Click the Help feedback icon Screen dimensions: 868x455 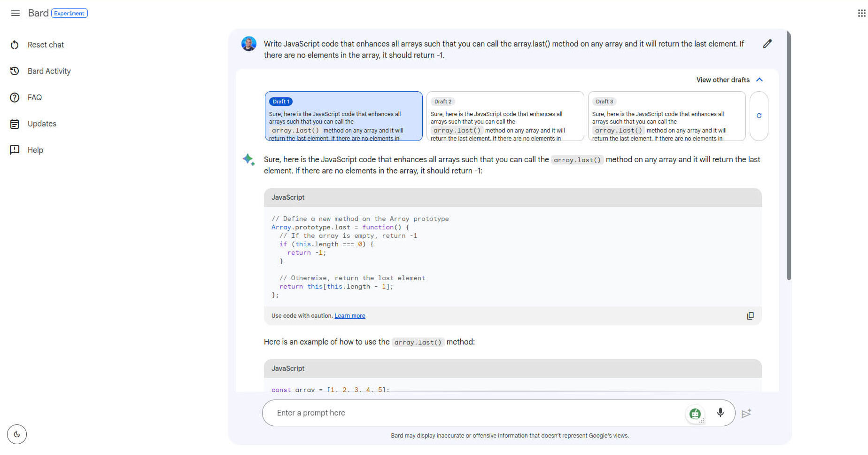[x=15, y=150]
